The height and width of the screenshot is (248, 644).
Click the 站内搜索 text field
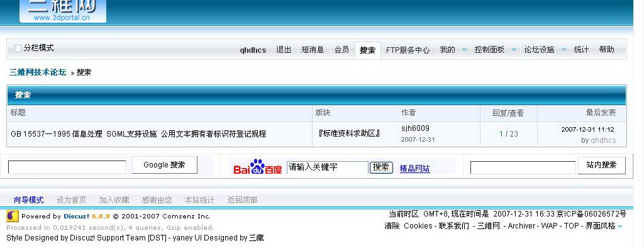pyautogui.click(x=523, y=167)
